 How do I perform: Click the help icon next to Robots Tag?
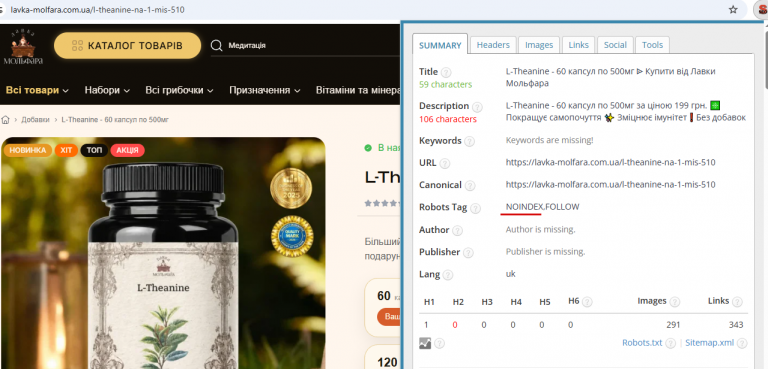tap(475, 208)
